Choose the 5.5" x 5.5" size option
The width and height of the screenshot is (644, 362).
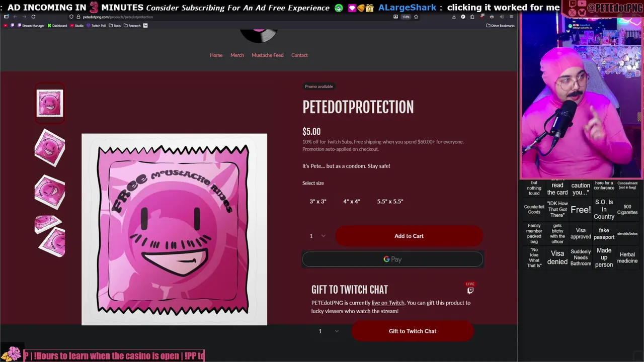[x=390, y=201]
